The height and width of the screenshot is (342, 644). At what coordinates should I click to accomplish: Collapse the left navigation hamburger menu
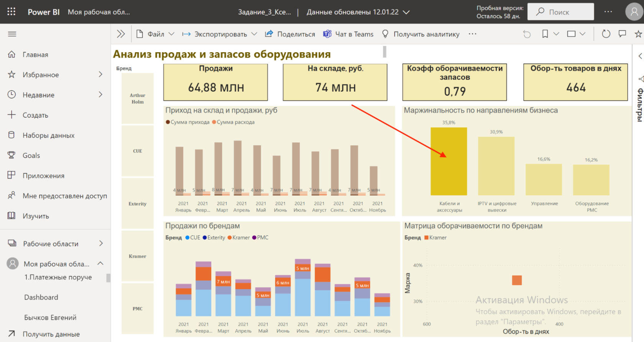(x=12, y=34)
